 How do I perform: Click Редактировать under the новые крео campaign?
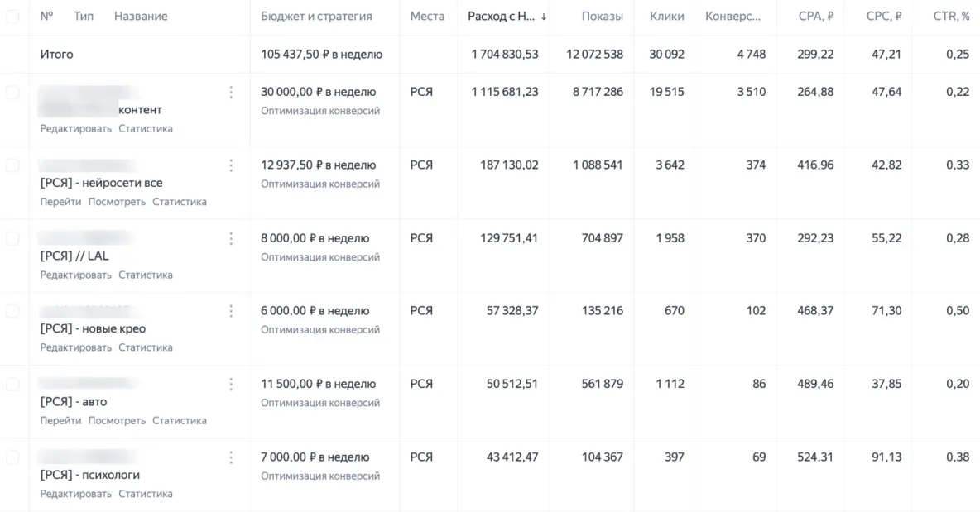(x=75, y=347)
